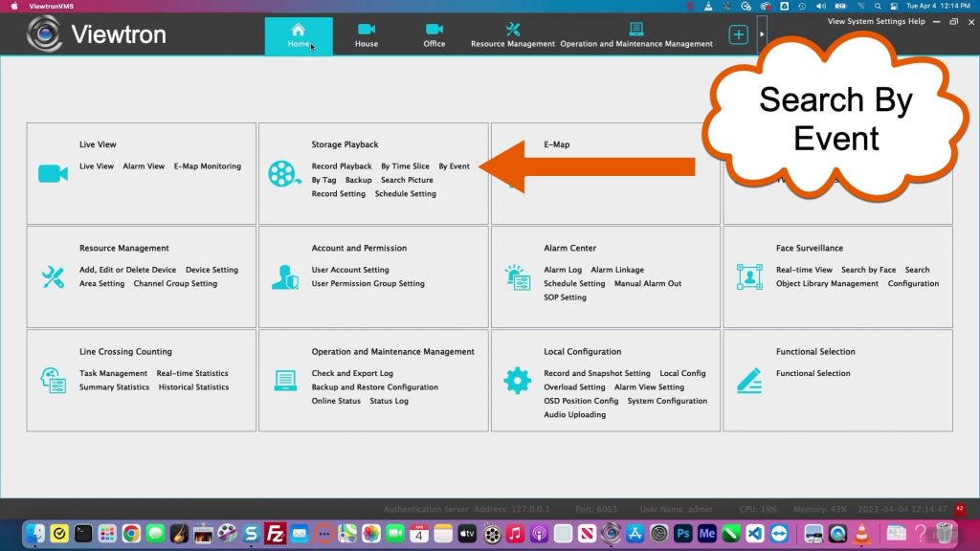Click the Storage Playback film reel icon

pos(284,174)
